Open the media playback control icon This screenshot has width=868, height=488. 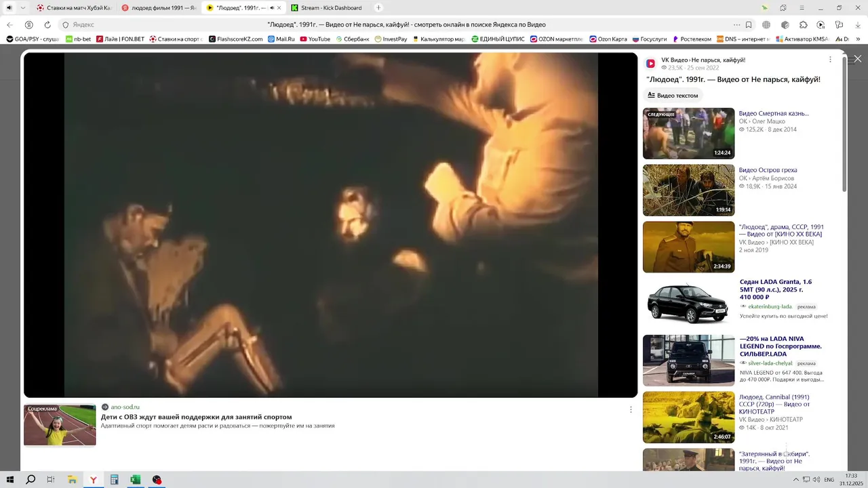point(821,25)
